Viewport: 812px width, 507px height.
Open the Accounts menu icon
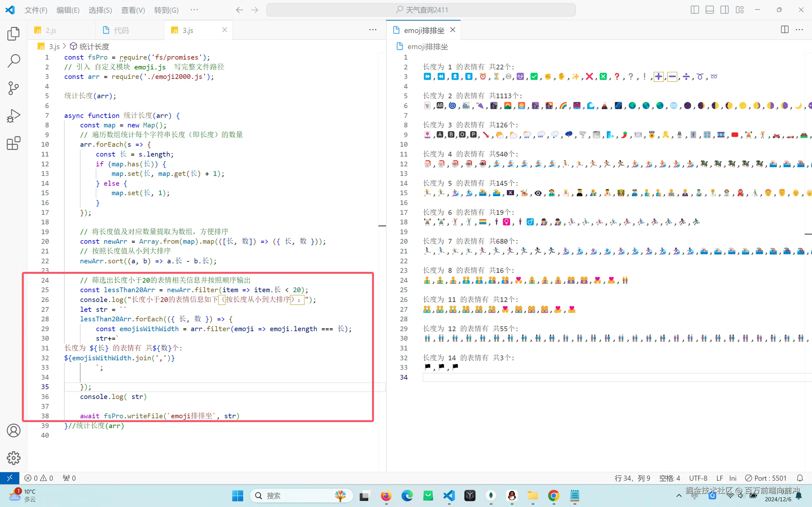[13, 431]
